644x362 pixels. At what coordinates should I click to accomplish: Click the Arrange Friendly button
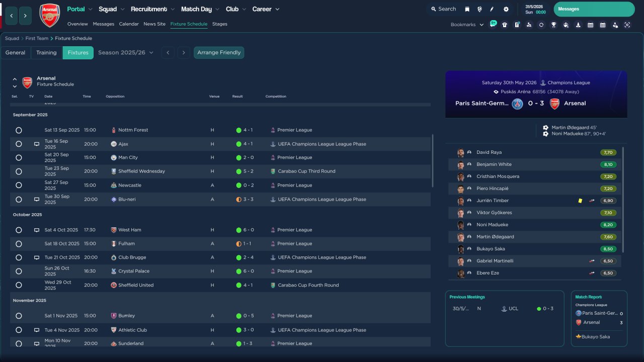219,53
